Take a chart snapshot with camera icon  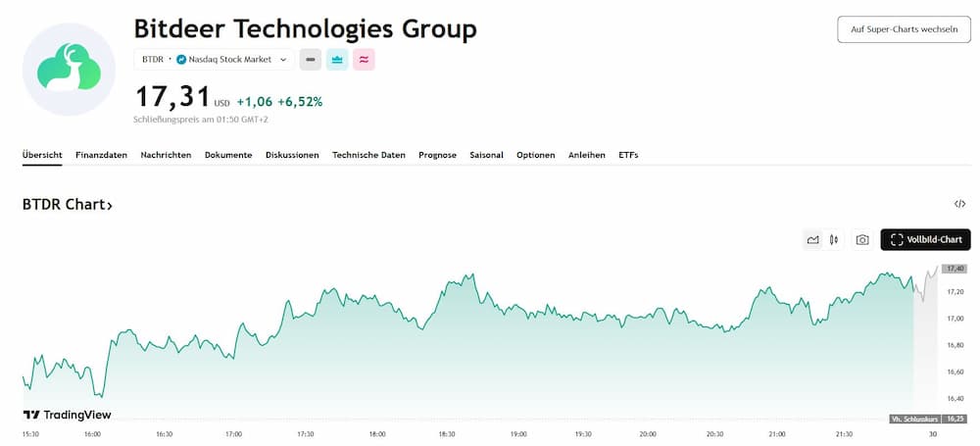(x=862, y=239)
